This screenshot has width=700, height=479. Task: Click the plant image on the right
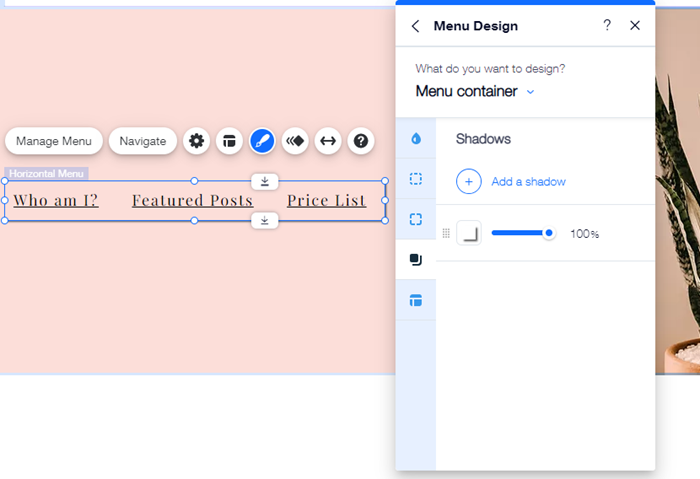point(677,191)
